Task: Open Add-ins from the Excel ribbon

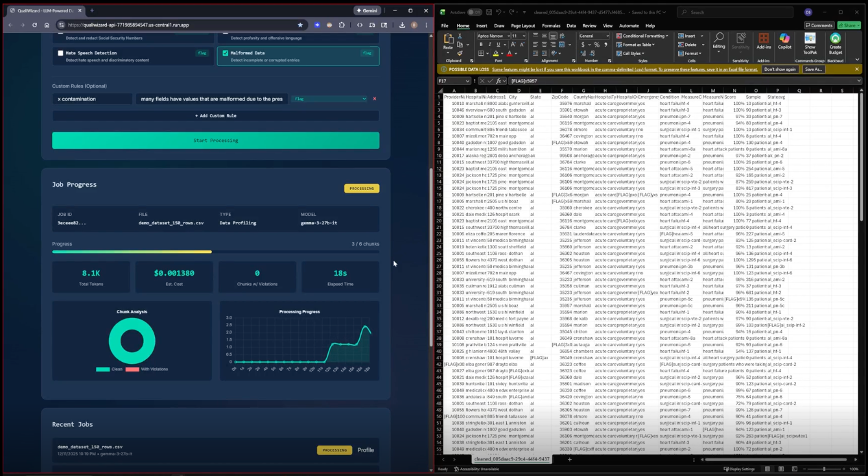Action: click(x=764, y=42)
